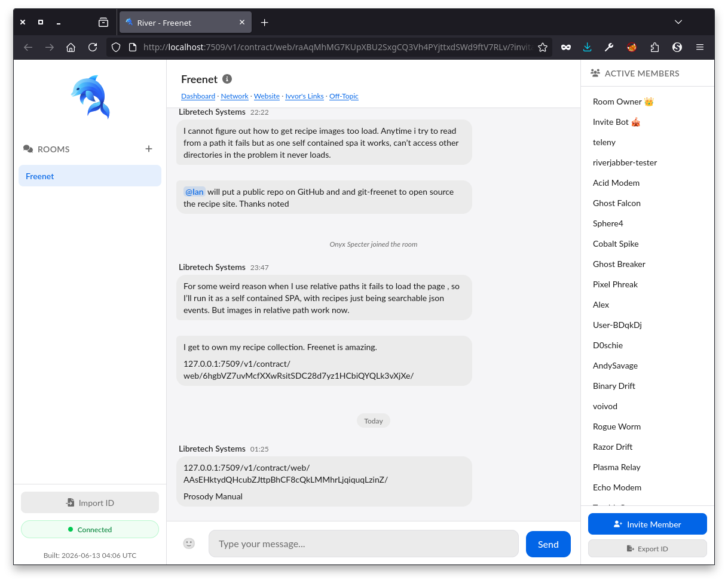Open the Firefox View tab icon
Image resolution: width=728 pixels, height=583 pixels.
coord(103,22)
